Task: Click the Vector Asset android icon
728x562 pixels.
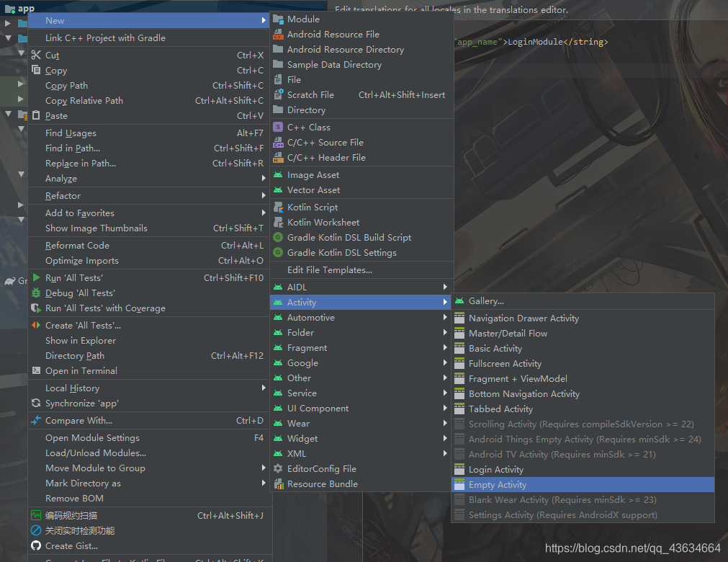Action: pos(278,190)
